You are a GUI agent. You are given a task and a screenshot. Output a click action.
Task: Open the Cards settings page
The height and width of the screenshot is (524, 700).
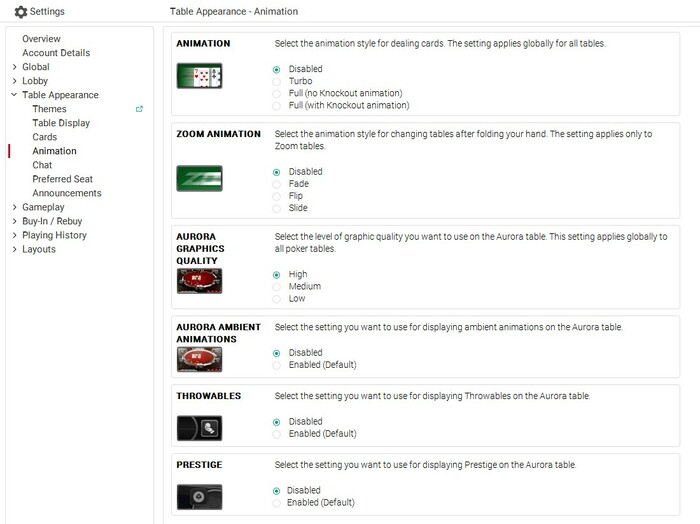click(45, 137)
